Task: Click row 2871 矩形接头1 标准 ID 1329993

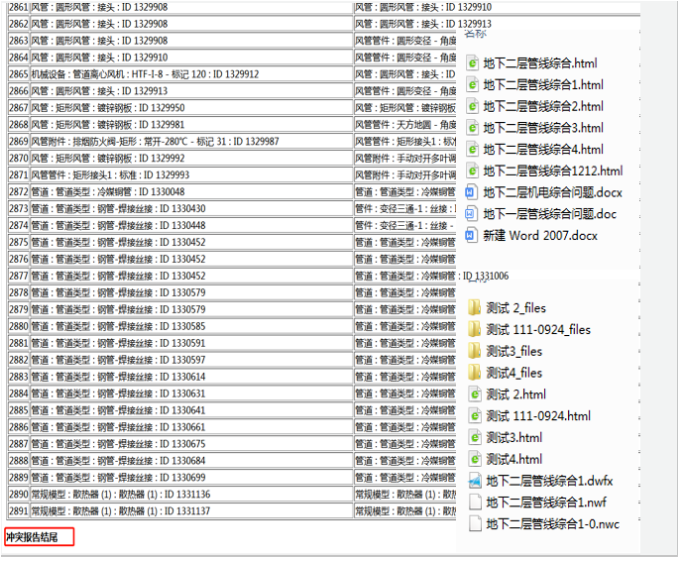Action: click(191, 175)
